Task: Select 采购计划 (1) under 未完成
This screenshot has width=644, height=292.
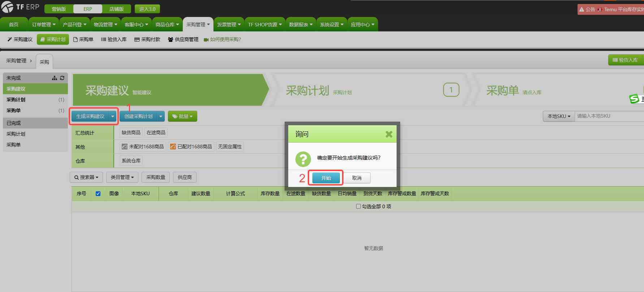Action: [x=35, y=100]
